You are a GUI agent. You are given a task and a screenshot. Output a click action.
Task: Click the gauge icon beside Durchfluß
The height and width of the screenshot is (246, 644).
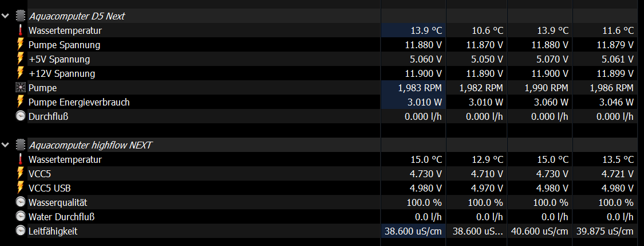pyautogui.click(x=20, y=116)
